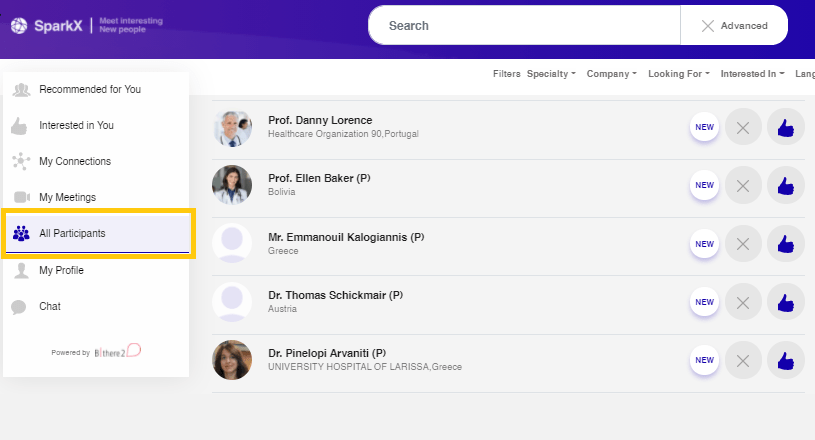
Task: Close Advanced search with X icon
Action: point(707,26)
